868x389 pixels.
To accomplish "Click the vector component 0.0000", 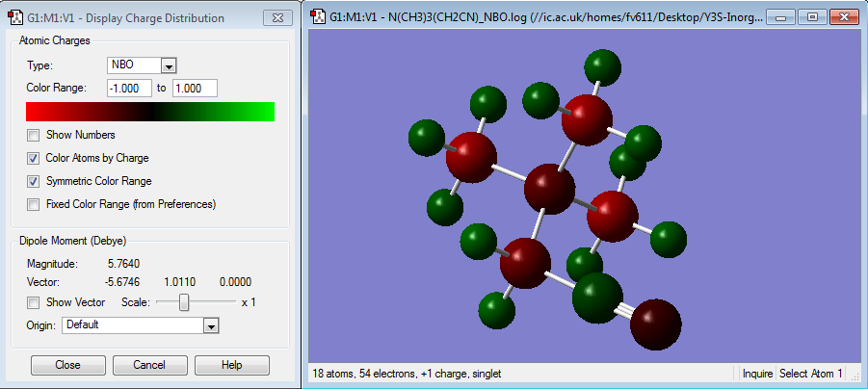I will click(x=235, y=282).
